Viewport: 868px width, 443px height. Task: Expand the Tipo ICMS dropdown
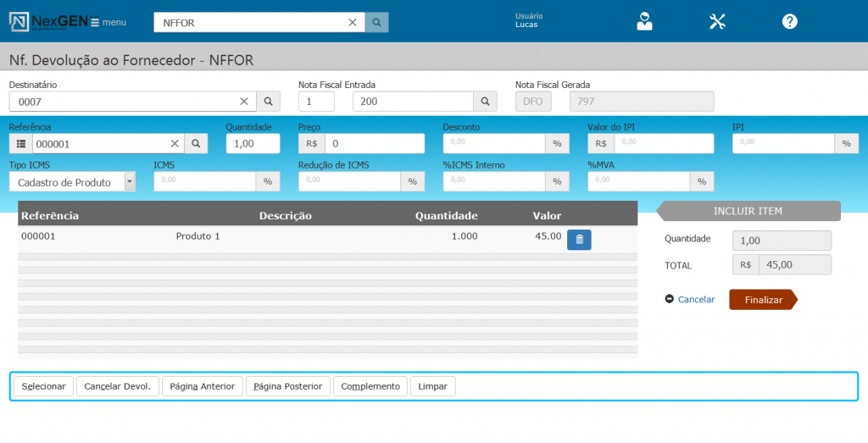tap(129, 182)
